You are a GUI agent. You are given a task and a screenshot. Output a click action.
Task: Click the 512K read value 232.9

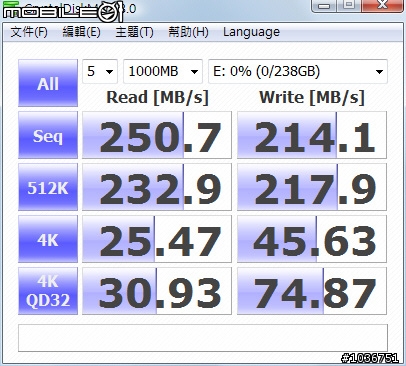[157, 187]
